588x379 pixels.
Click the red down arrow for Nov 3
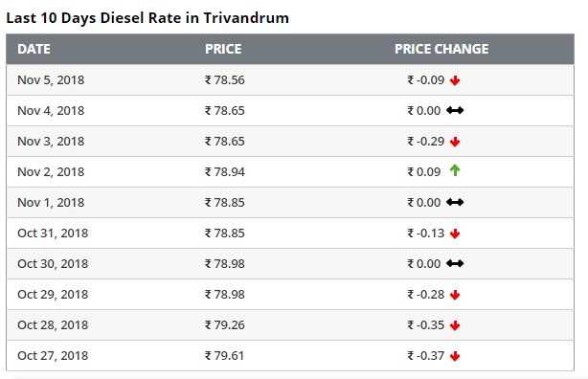(x=455, y=142)
